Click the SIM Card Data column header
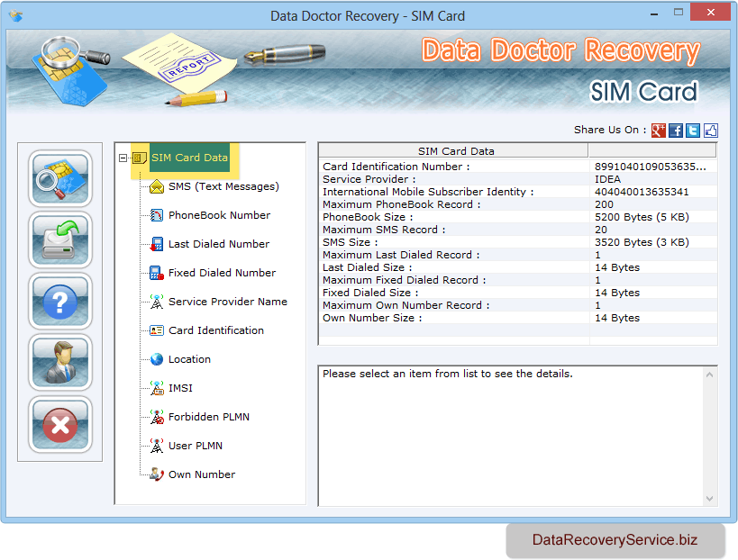The width and height of the screenshot is (738, 560). click(454, 151)
